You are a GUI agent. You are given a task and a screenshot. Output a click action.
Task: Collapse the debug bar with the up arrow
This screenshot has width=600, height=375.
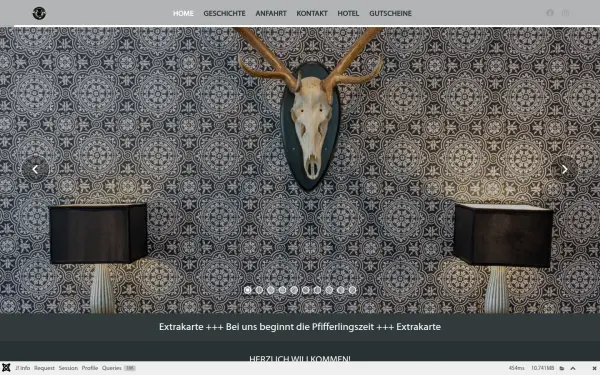tap(573, 368)
